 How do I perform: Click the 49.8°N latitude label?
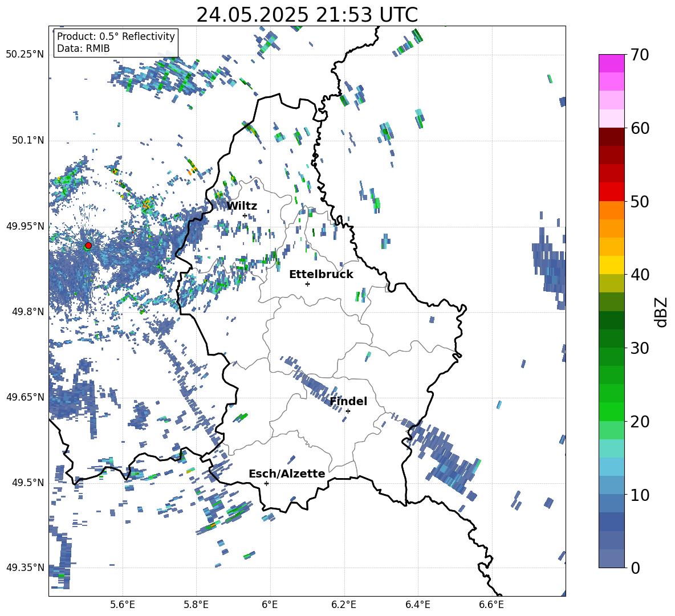coord(28,312)
